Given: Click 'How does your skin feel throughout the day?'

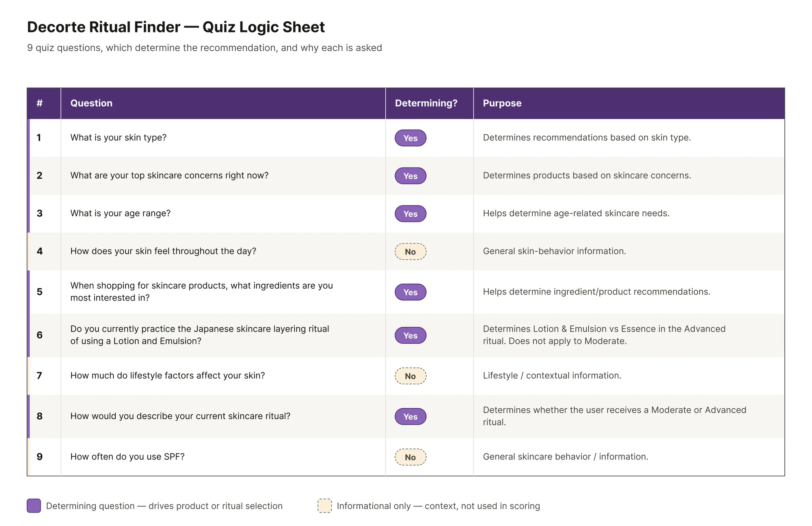Looking at the screenshot, I should [163, 251].
